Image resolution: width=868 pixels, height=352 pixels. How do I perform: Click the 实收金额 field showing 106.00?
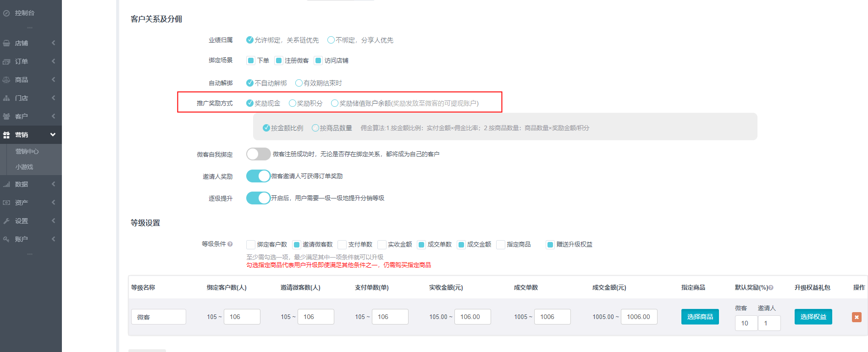pos(473,317)
